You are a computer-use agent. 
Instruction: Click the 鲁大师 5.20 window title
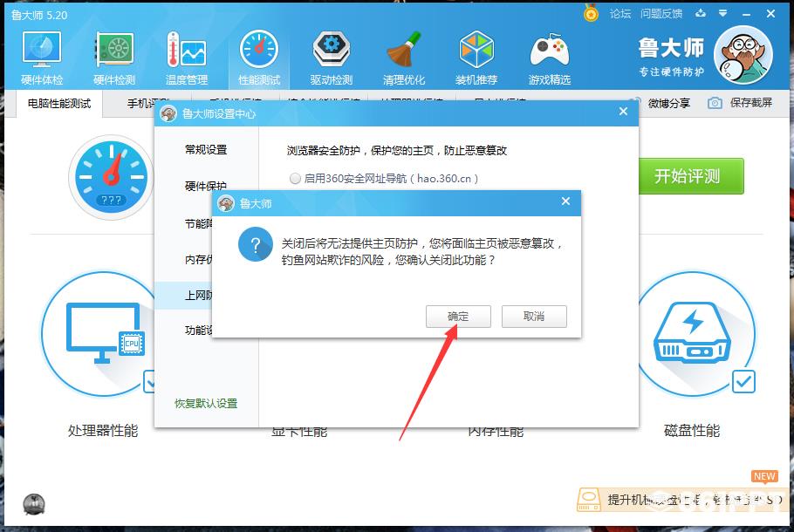click(39, 15)
